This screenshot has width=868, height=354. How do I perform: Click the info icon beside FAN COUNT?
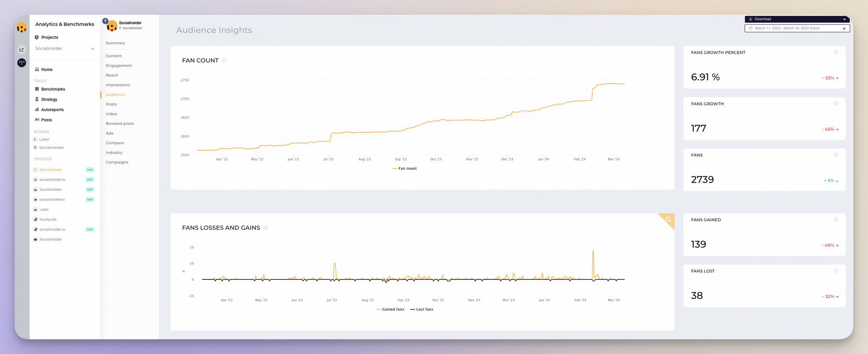point(224,60)
